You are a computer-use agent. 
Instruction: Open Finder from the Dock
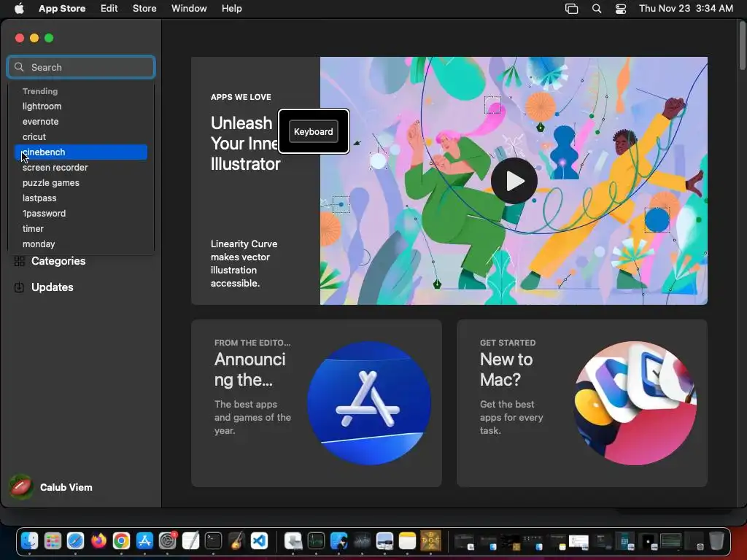(29, 541)
